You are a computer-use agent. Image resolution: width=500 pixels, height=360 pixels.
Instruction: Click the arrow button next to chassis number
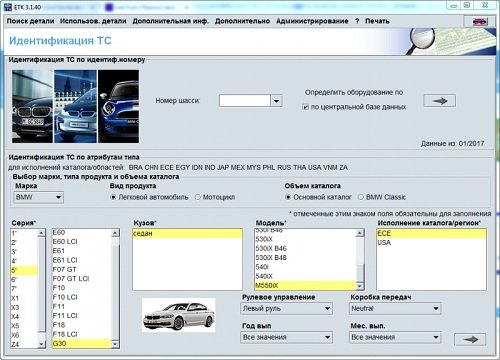tap(439, 101)
